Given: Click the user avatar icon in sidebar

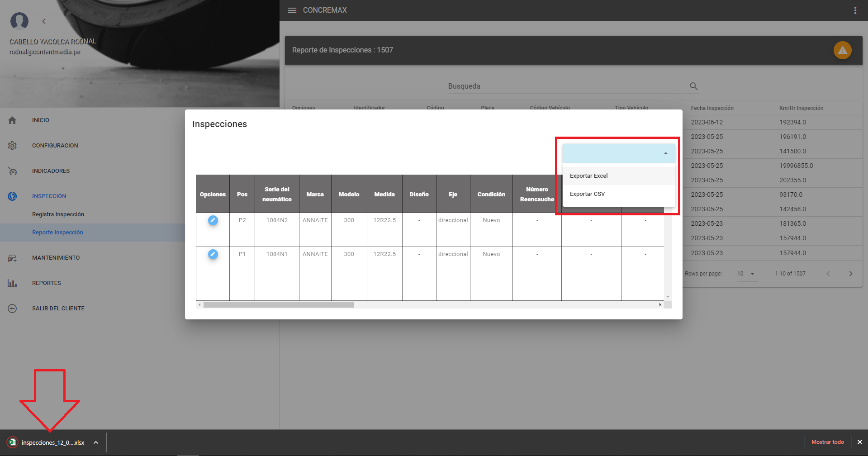Looking at the screenshot, I should coord(19,21).
